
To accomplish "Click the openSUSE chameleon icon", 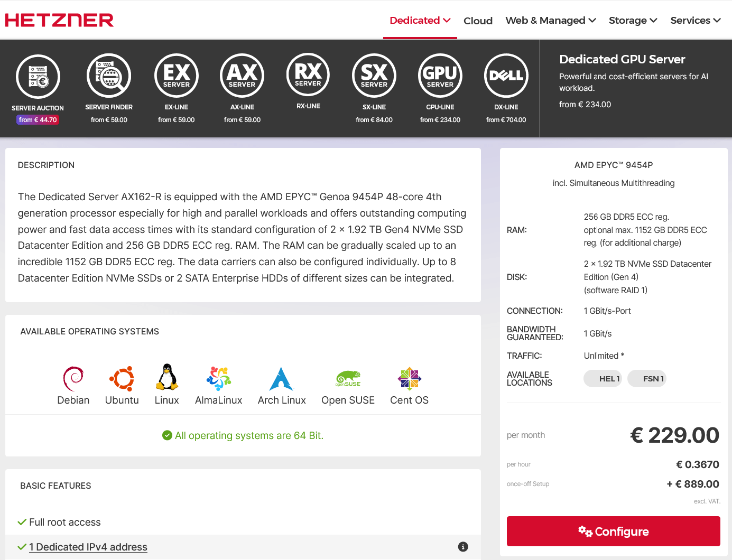I will (x=348, y=379).
